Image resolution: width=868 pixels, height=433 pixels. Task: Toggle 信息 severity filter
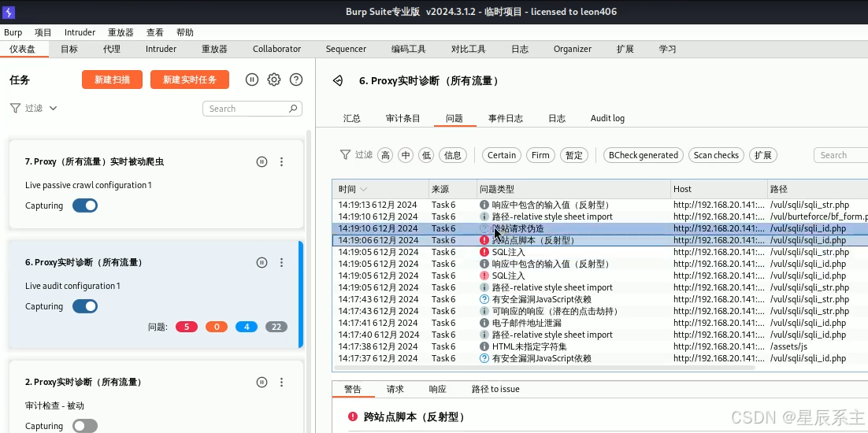point(453,155)
